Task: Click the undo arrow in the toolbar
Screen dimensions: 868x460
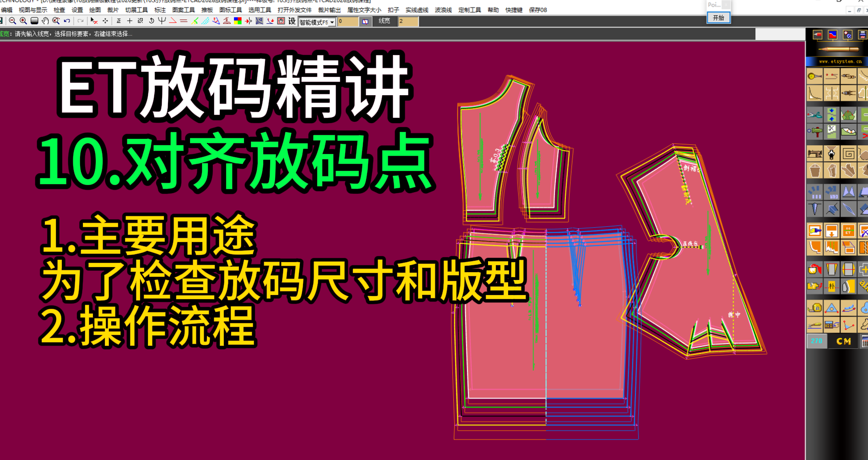Action: point(67,22)
